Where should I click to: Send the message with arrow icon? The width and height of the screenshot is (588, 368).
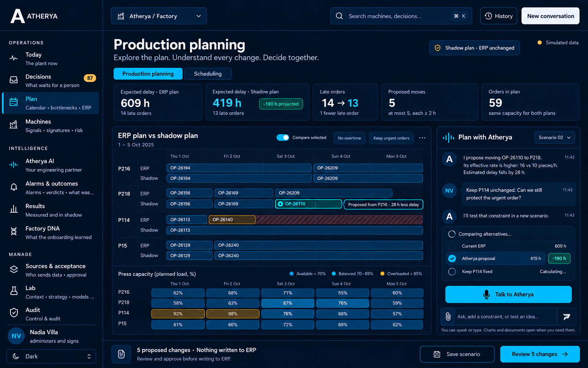[566, 316]
